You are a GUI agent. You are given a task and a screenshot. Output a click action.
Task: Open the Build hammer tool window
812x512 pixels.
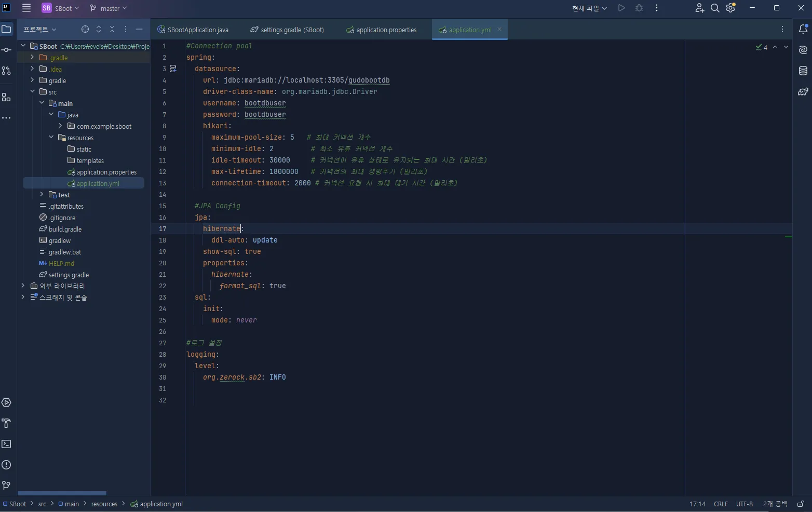tap(6, 423)
